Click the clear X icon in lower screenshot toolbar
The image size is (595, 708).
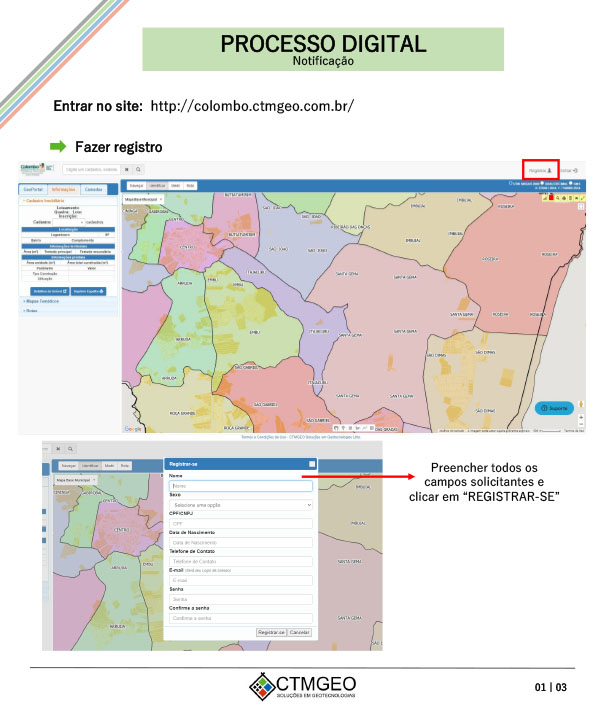(58, 449)
